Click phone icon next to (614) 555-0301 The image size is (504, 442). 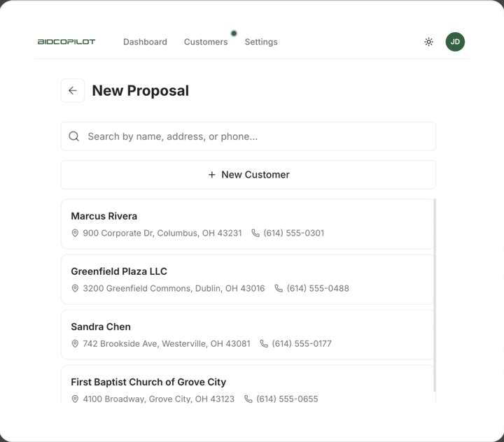pyautogui.click(x=255, y=233)
